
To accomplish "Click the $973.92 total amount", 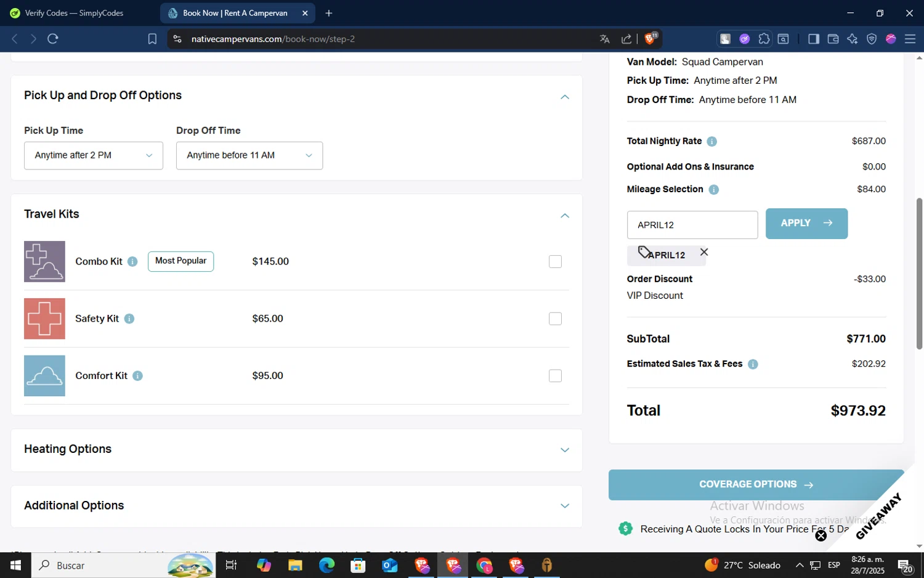I will point(858,411).
